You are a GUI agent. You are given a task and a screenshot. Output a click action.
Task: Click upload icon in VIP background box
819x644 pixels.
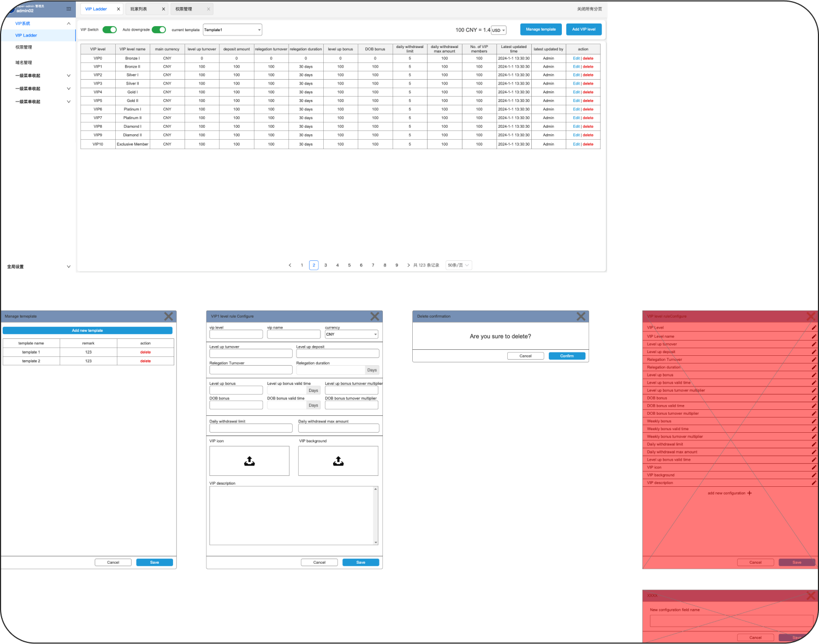pos(339,461)
